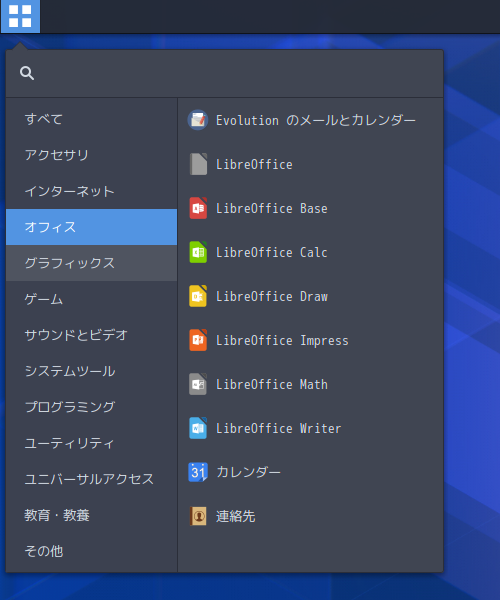Image resolution: width=500 pixels, height=600 pixels.
Task: Select the 教育・教養 category
Action: coord(91,515)
